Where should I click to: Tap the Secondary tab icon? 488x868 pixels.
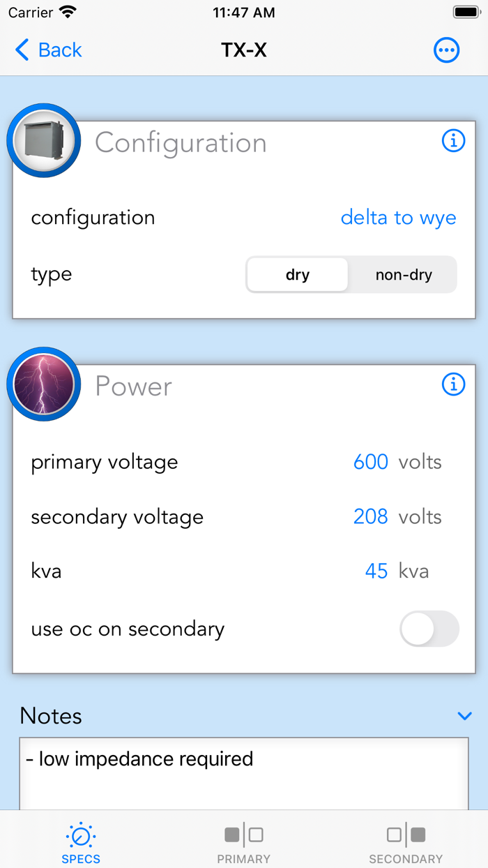pyautogui.click(x=406, y=835)
